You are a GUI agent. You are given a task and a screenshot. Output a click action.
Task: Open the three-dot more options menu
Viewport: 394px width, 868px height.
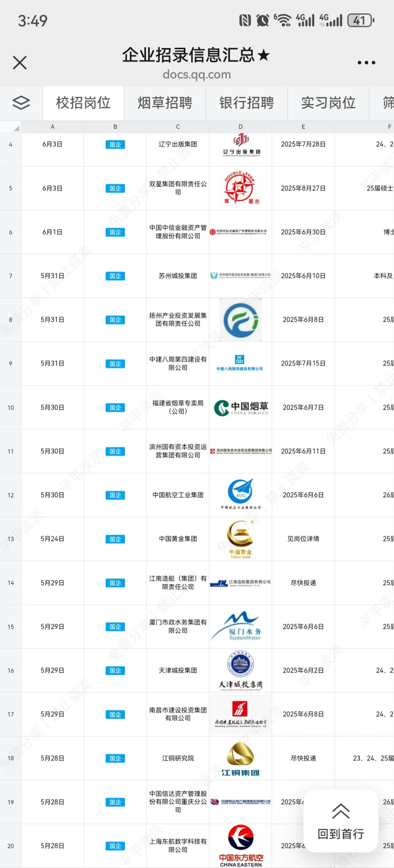(x=366, y=63)
